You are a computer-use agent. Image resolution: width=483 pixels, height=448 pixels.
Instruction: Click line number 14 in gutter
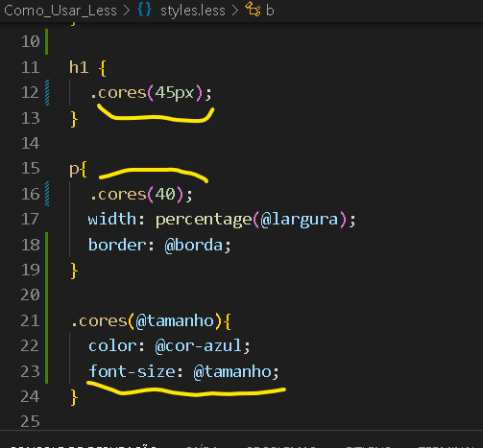[31, 143]
